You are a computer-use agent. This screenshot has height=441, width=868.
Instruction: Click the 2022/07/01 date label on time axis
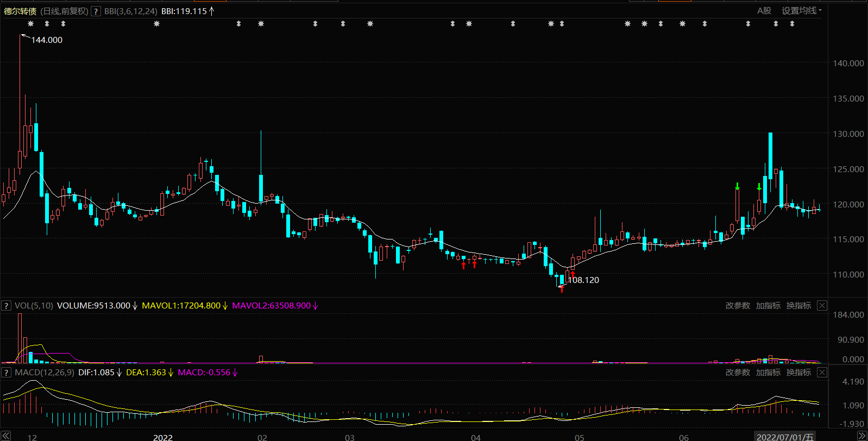click(x=785, y=437)
